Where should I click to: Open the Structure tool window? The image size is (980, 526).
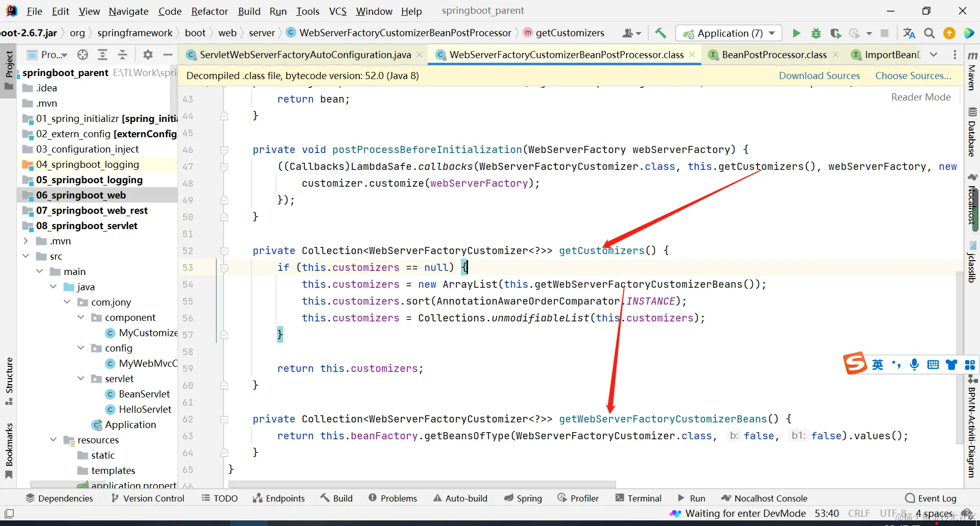[9, 381]
